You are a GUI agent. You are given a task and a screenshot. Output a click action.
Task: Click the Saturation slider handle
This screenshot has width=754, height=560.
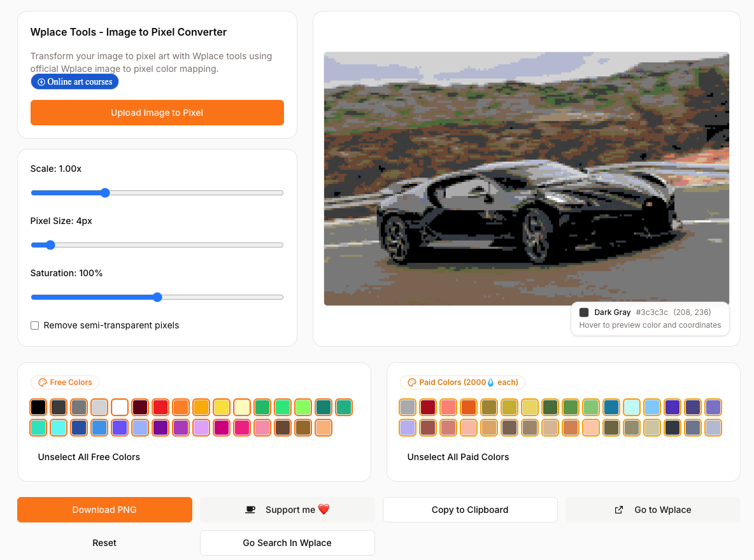pos(157,297)
